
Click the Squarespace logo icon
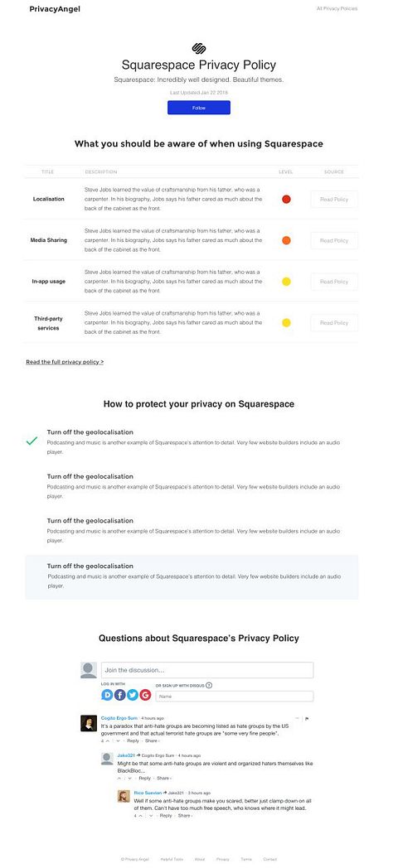pos(199,49)
